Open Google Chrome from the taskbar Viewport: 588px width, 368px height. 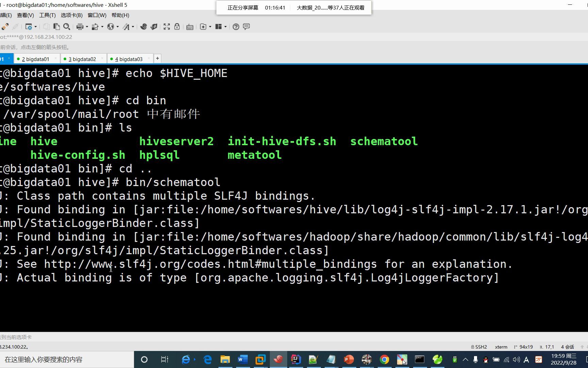(x=384, y=359)
